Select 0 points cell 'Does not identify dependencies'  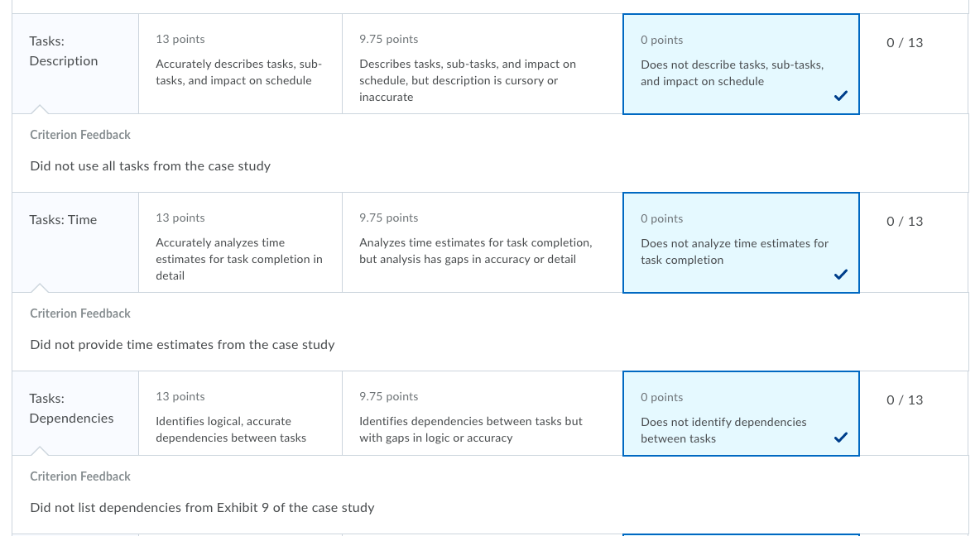742,414
